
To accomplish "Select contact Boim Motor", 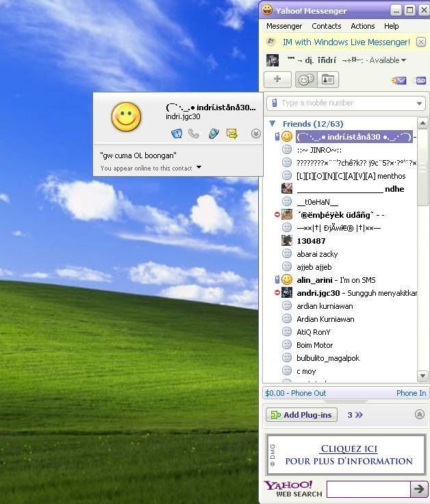I will pos(315,345).
